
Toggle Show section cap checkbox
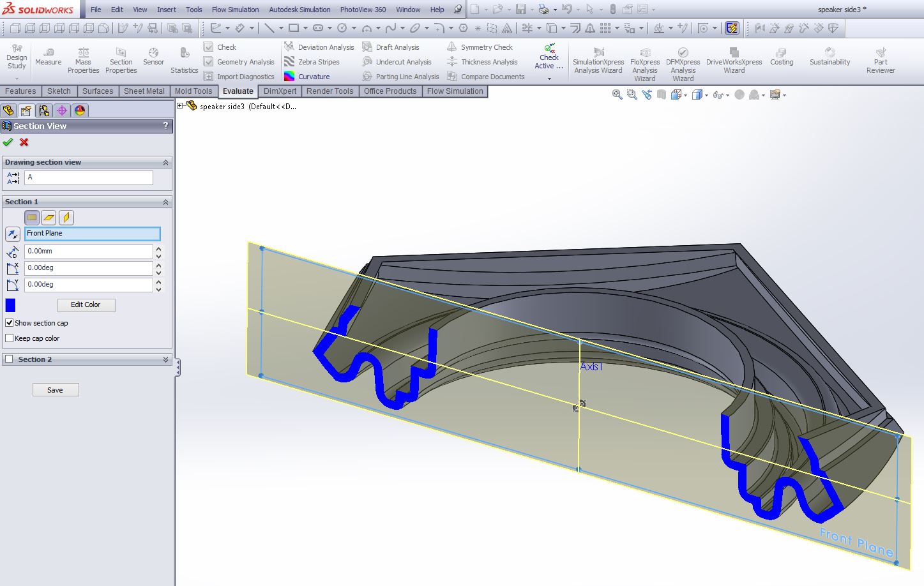(10, 323)
